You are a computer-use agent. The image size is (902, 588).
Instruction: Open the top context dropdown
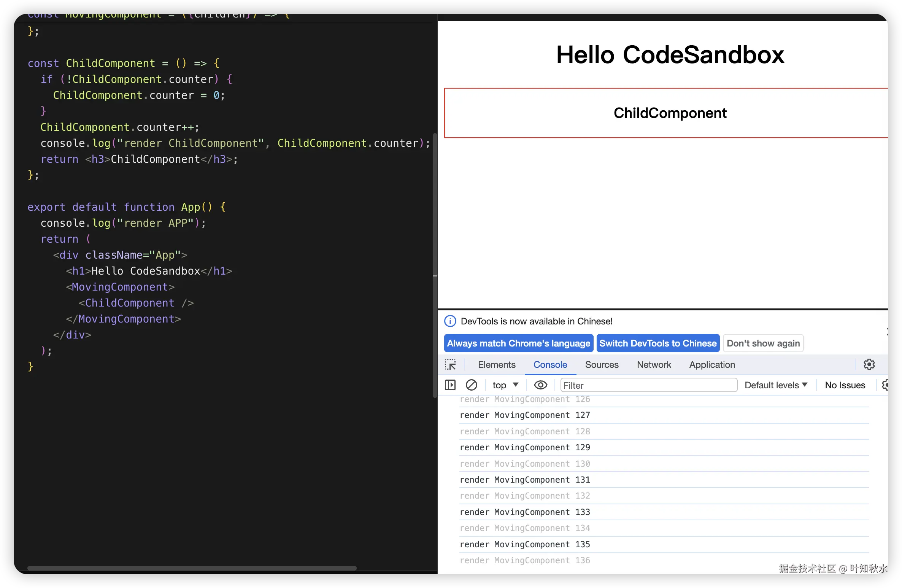click(x=505, y=385)
